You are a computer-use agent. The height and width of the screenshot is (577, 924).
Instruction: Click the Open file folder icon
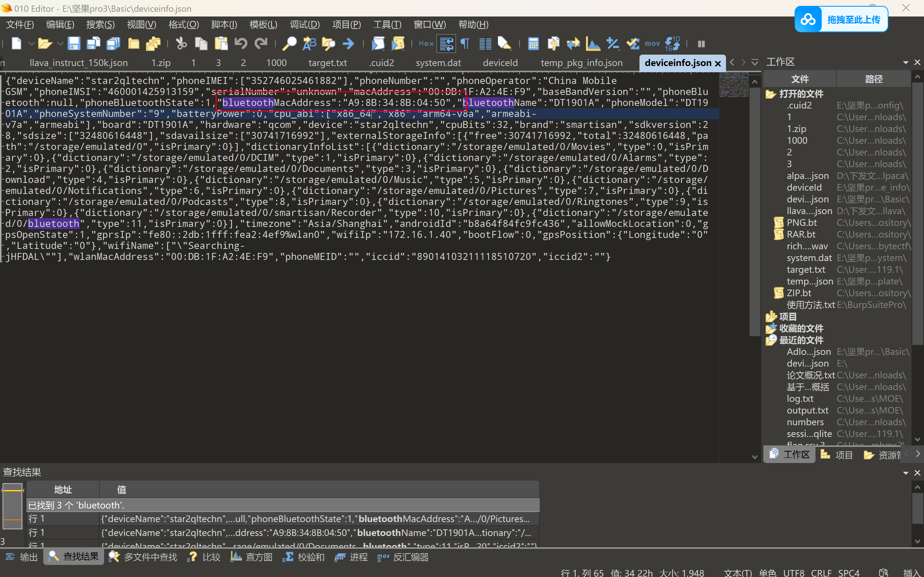[x=45, y=44]
